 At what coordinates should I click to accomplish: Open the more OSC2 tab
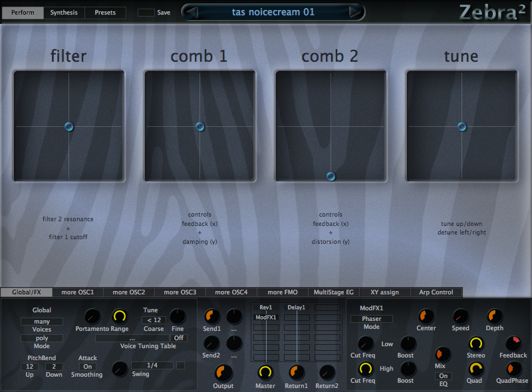[x=129, y=292]
